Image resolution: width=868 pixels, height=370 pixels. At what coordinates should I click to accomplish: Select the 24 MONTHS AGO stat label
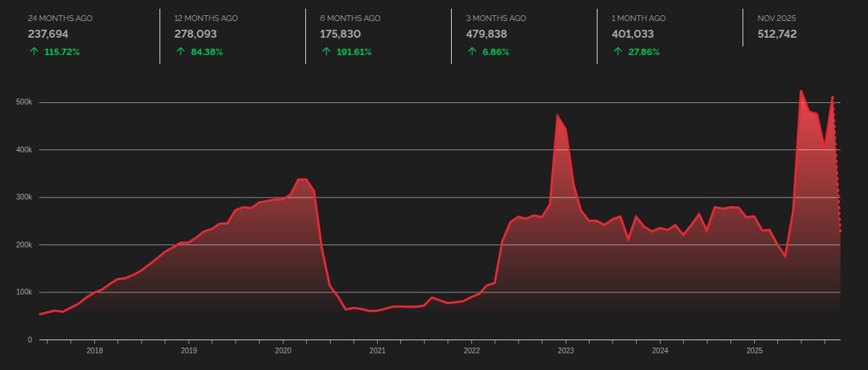(x=60, y=17)
